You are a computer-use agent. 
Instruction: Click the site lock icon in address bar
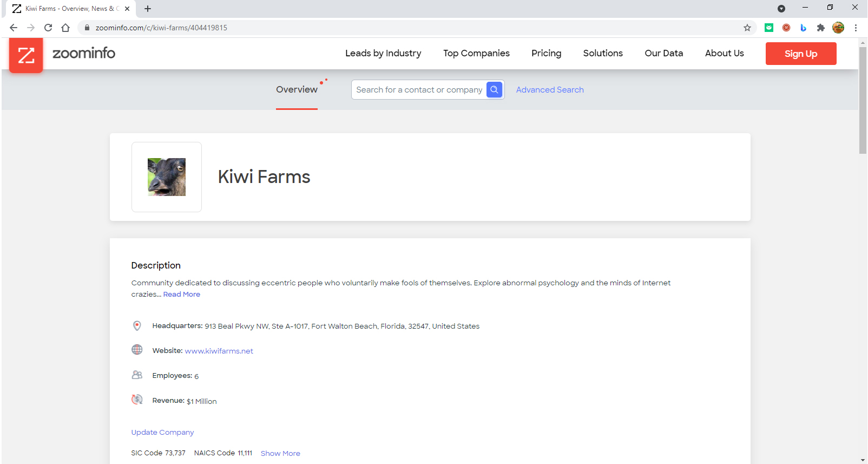(x=87, y=28)
